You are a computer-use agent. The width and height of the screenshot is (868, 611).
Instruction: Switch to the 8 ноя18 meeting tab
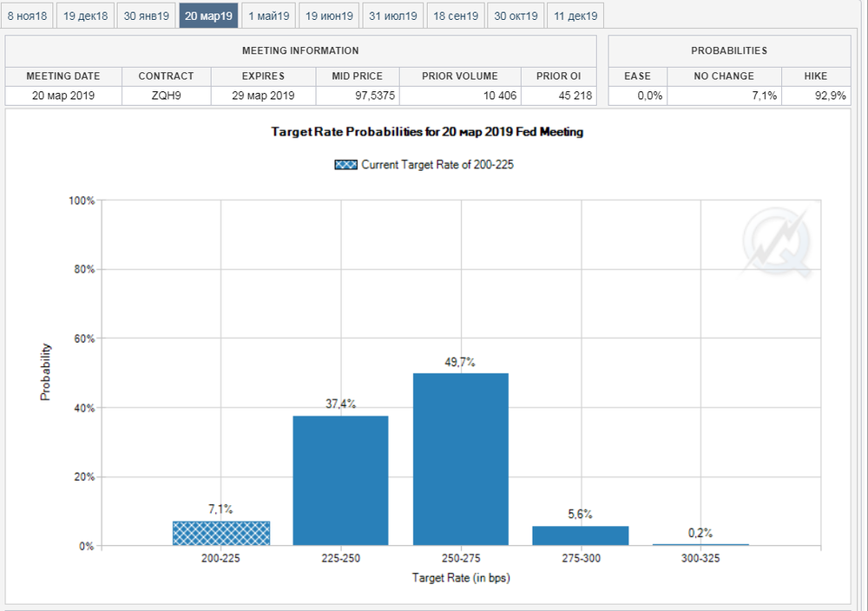point(29,16)
